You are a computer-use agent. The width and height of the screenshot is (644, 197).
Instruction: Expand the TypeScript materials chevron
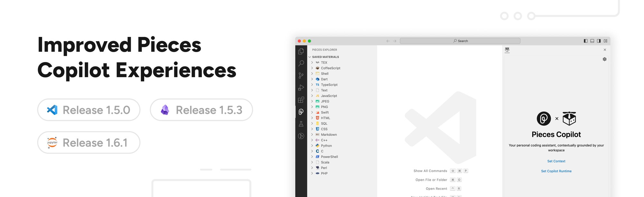click(312, 85)
